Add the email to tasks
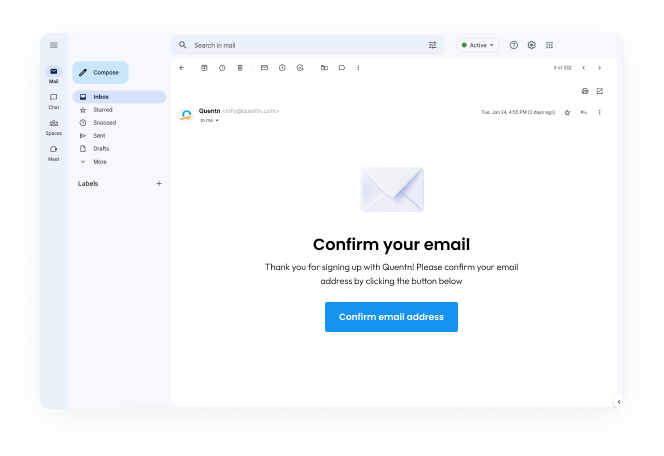Image resolution: width=664 pixels, height=456 pixels. pyautogui.click(x=300, y=68)
